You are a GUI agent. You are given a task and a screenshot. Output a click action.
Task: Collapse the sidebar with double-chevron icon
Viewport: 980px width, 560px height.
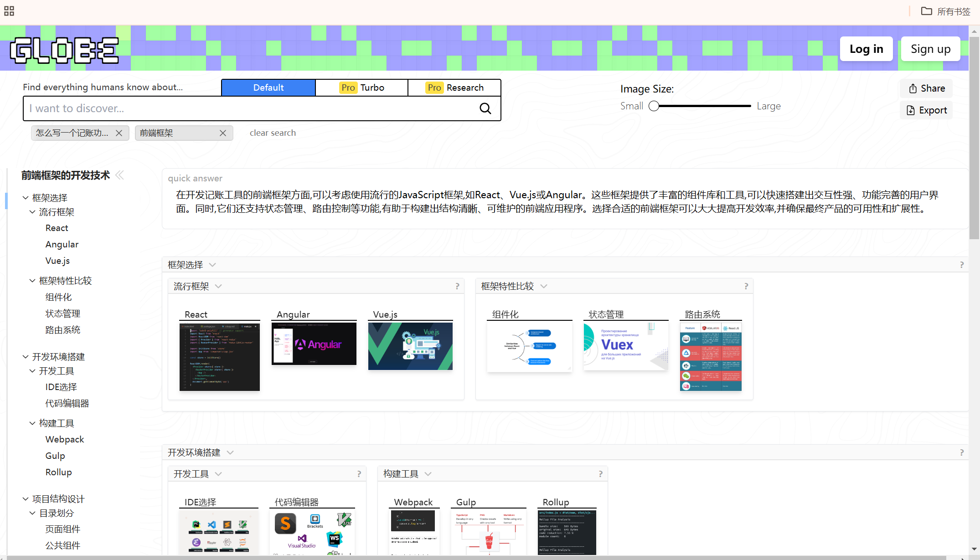pyautogui.click(x=120, y=175)
